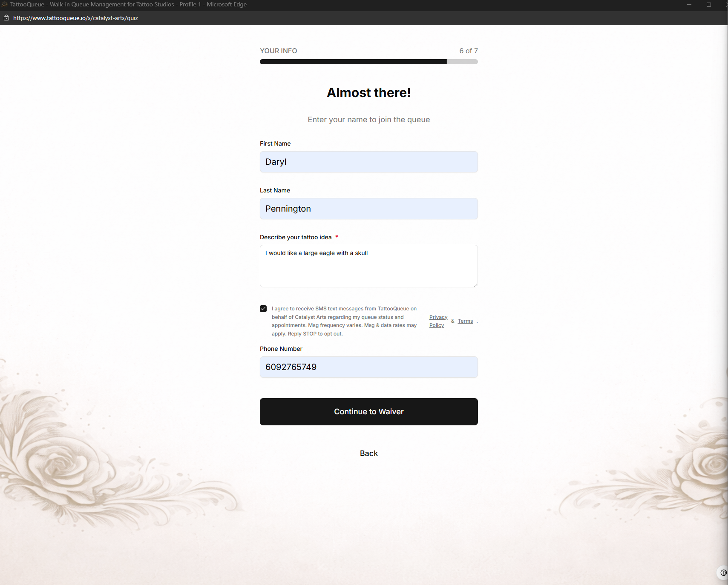Click the site lock icon in address bar
The width and height of the screenshot is (728, 585).
6,18
